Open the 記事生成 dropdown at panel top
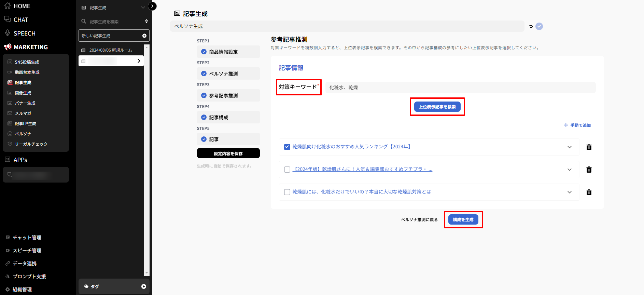 pyautogui.click(x=143, y=8)
